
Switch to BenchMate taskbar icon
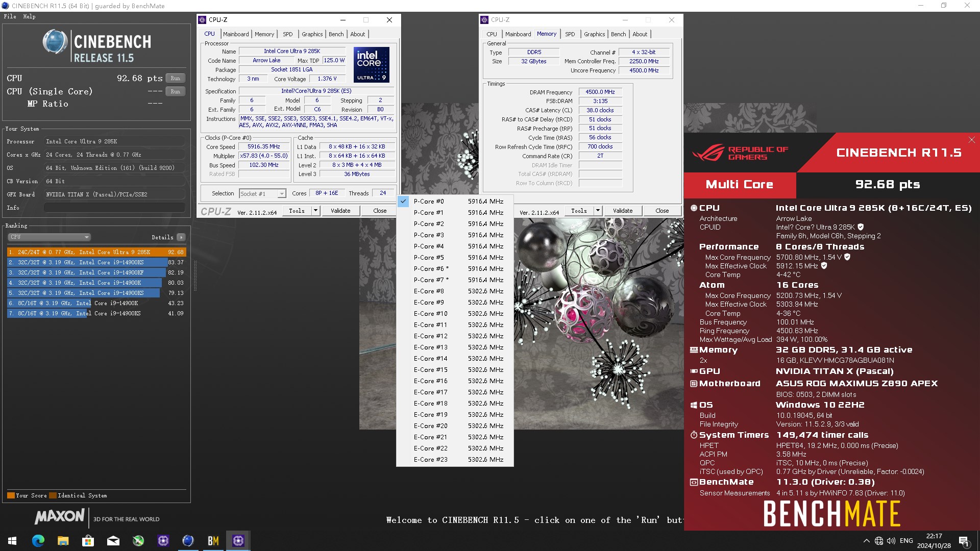[213, 541]
